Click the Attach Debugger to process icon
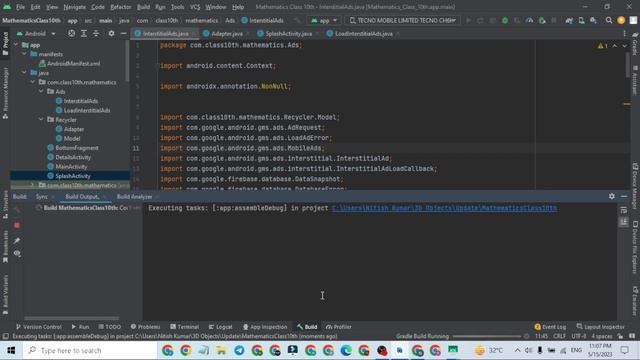 pyautogui.click(x=542, y=20)
